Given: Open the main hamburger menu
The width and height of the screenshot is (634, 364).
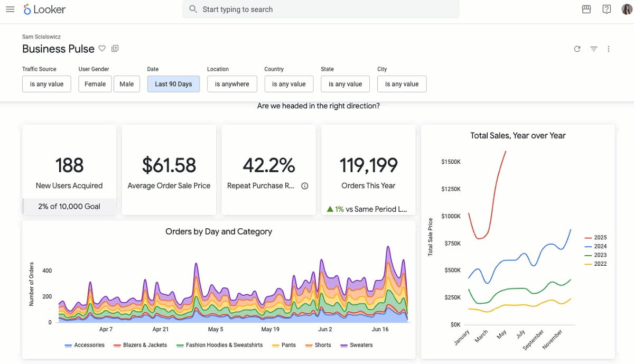Looking at the screenshot, I should point(10,10).
